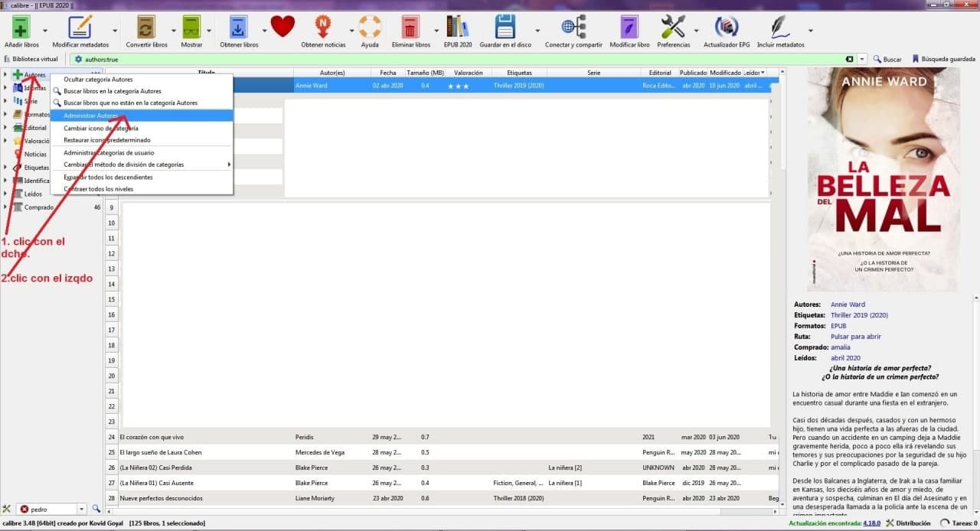Click the Buscar magnifier button
980x531 pixels.
click(887, 59)
